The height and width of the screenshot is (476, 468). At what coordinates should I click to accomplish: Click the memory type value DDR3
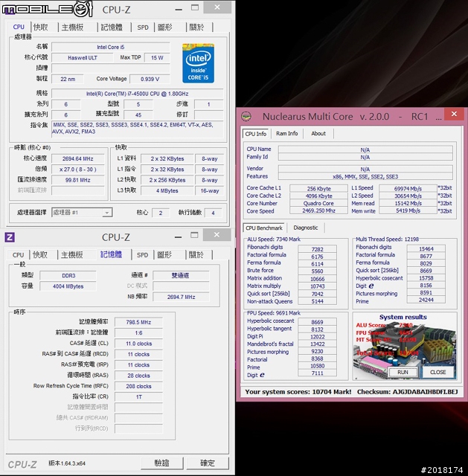point(68,276)
